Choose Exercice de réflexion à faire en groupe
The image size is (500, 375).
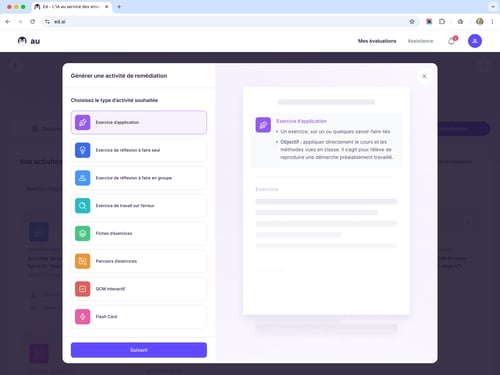click(x=139, y=178)
